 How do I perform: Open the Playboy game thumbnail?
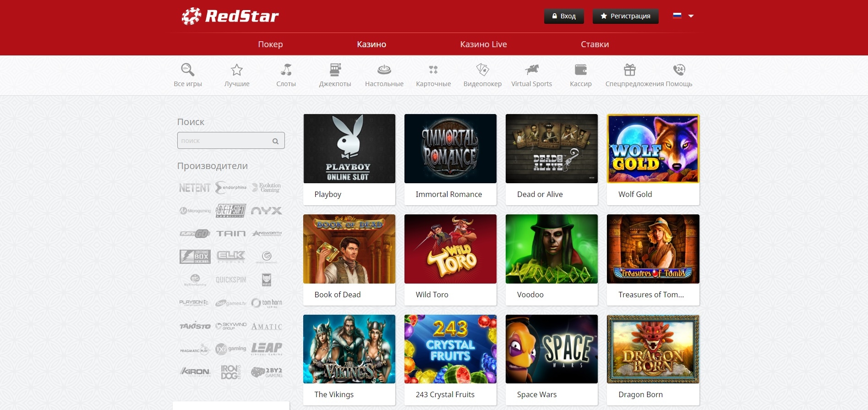[x=349, y=148]
